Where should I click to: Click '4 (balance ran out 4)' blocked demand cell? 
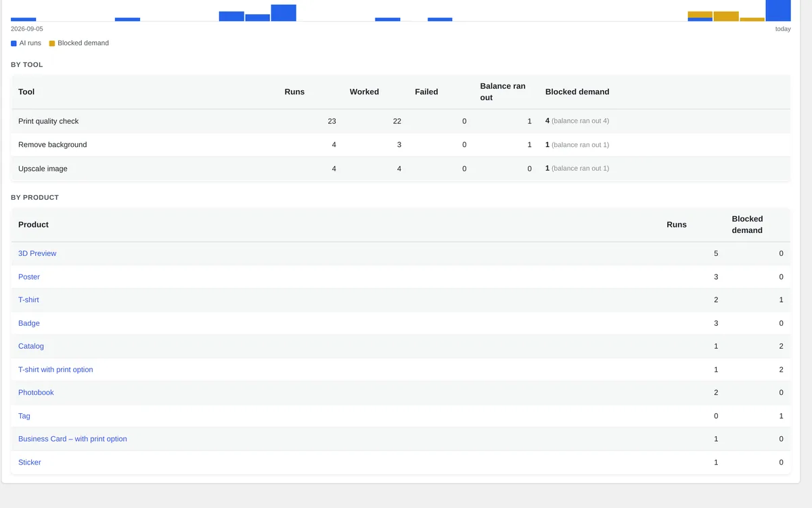pyautogui.click(x=577, y=121)
